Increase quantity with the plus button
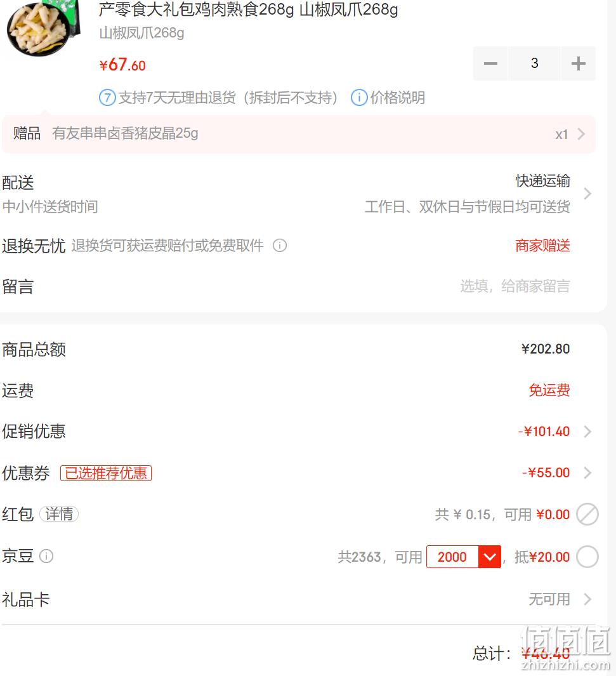The image size is (616, 676). click(578, 63)
